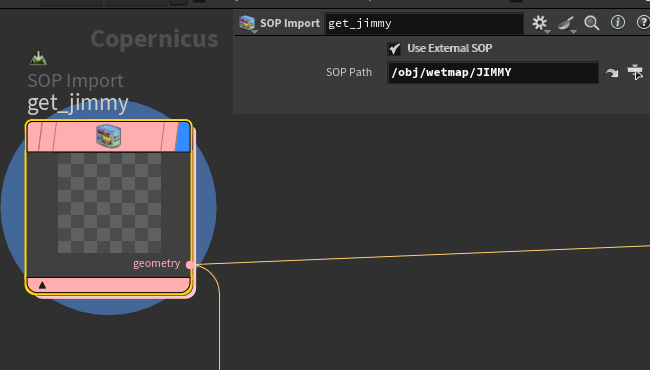Show node info with the i icon
The image size is (650, 370).
pyautogui.click(x=618, y=22)
